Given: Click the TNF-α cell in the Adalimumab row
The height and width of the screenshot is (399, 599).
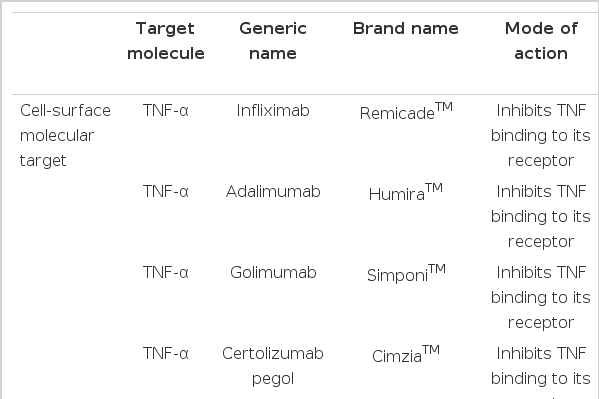Looking at the screenshot, I should click(x=166, y=192).
